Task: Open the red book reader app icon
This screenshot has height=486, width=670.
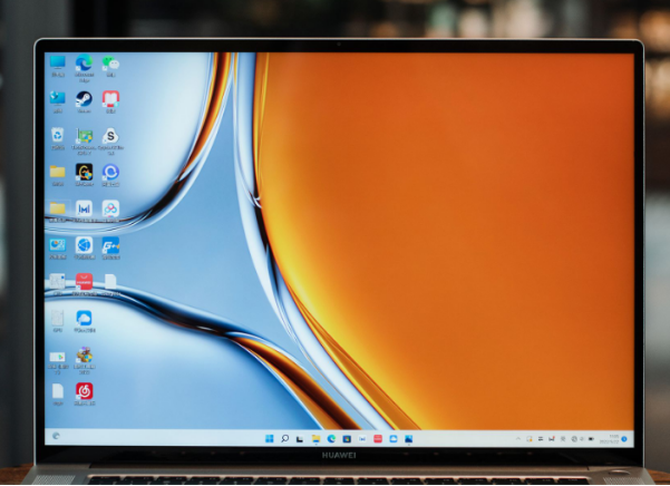Action: point(111,99)
